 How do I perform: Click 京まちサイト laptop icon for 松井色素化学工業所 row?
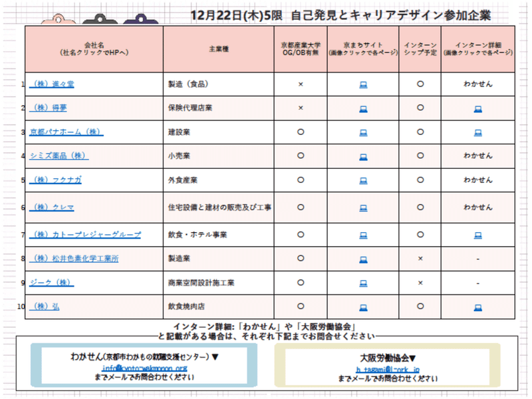(363, 260)
